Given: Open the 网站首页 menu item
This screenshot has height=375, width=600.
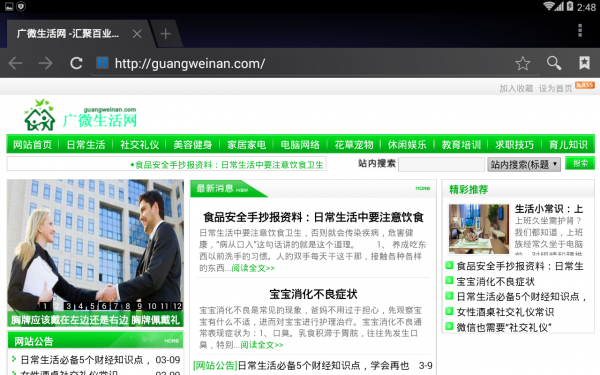Looking at the screenshot, I should pos(33,145).
